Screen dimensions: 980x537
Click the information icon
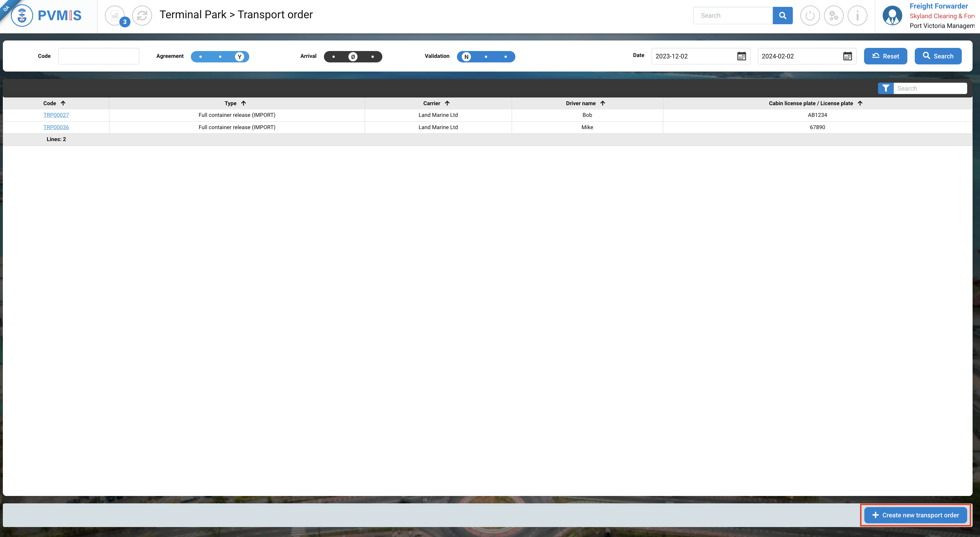[x=857, y=16]
